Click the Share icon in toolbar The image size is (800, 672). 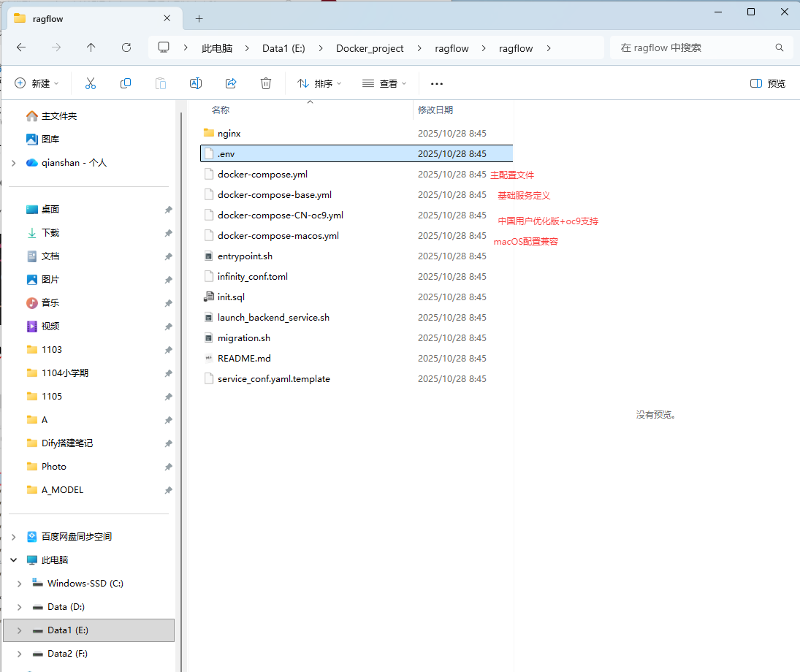[231, 83]
